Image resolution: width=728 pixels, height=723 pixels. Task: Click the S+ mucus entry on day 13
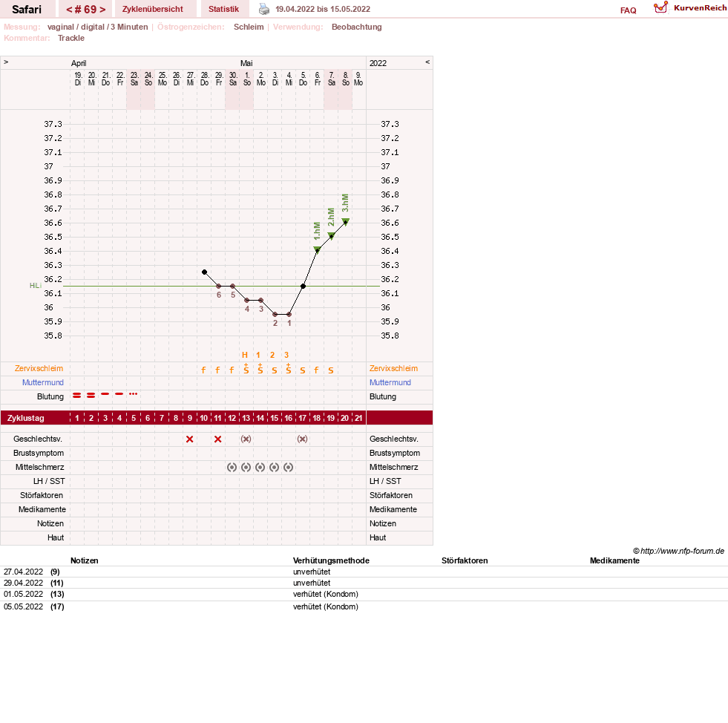point(246,369)
